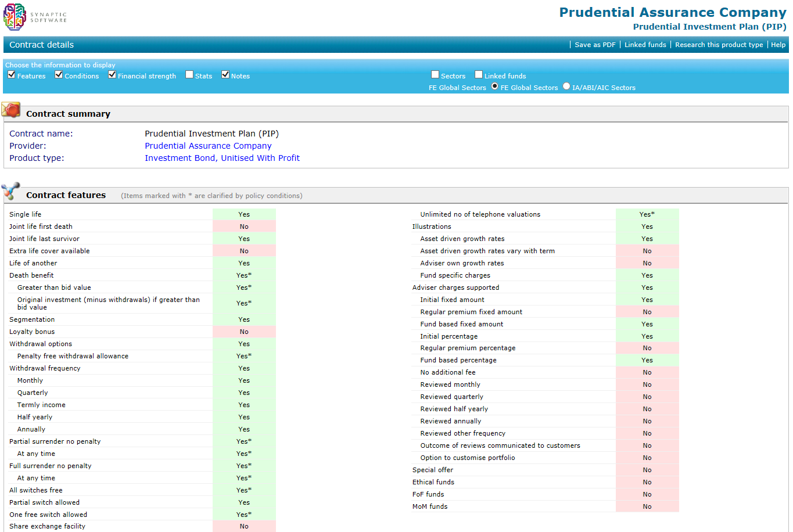Click the 'Initial fixed amount' label
The image size is (793, 532).
452,300
